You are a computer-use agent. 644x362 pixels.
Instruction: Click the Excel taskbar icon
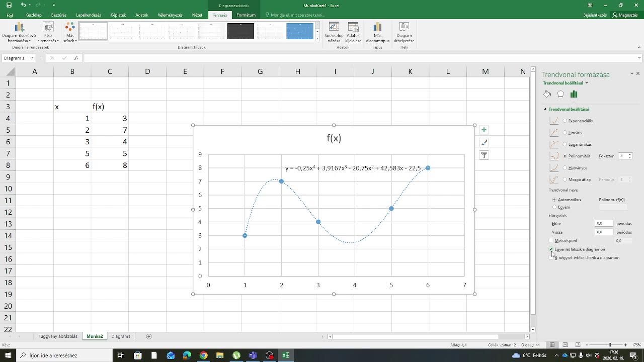286,355
